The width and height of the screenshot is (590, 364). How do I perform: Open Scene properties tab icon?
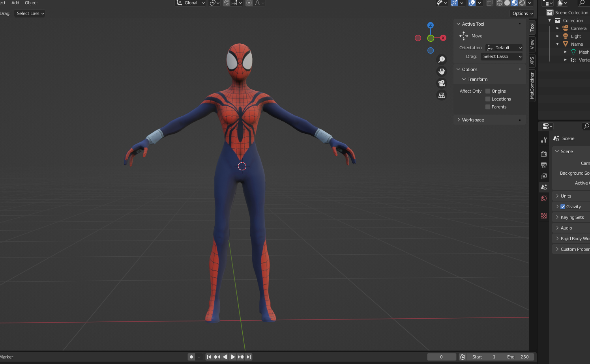coord(544,187)
